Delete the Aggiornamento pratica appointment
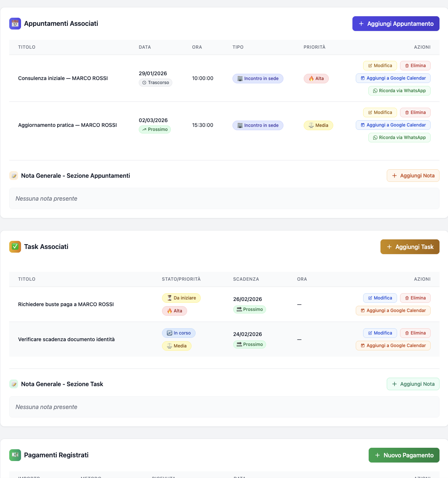The image size is (448, 478). tap(415, 112)
